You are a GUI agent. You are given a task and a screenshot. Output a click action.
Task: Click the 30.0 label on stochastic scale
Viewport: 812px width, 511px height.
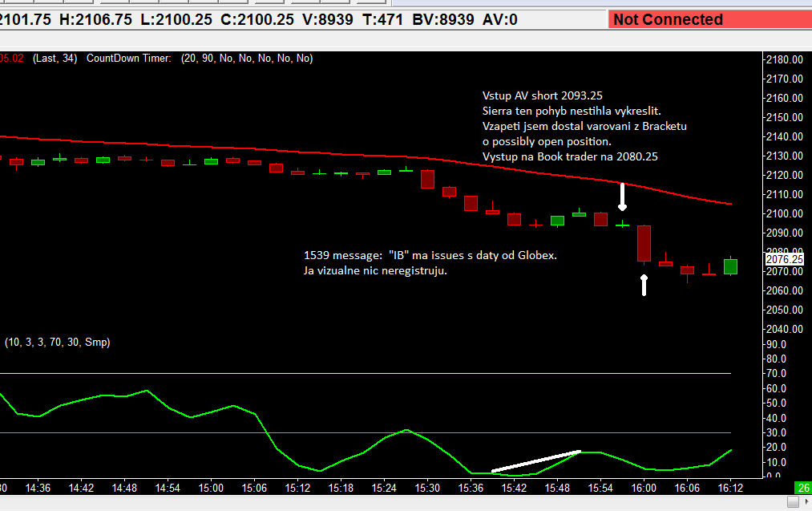pos(776,432)
